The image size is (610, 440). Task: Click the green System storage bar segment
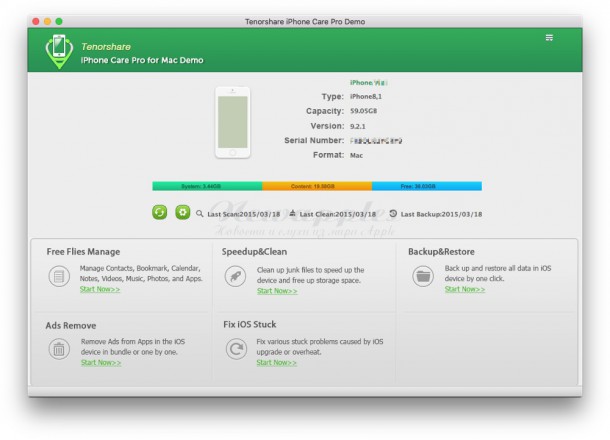click(x=207, y=186)
